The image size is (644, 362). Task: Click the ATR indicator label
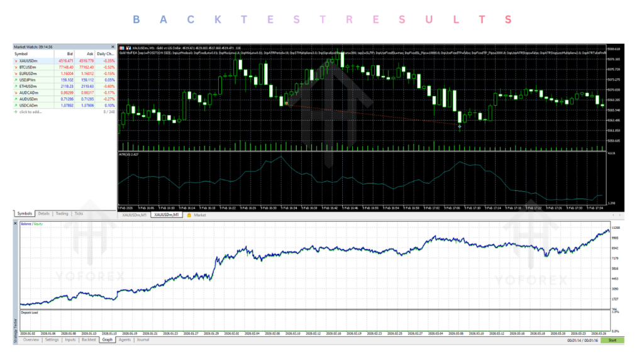[x=128, y=155]
